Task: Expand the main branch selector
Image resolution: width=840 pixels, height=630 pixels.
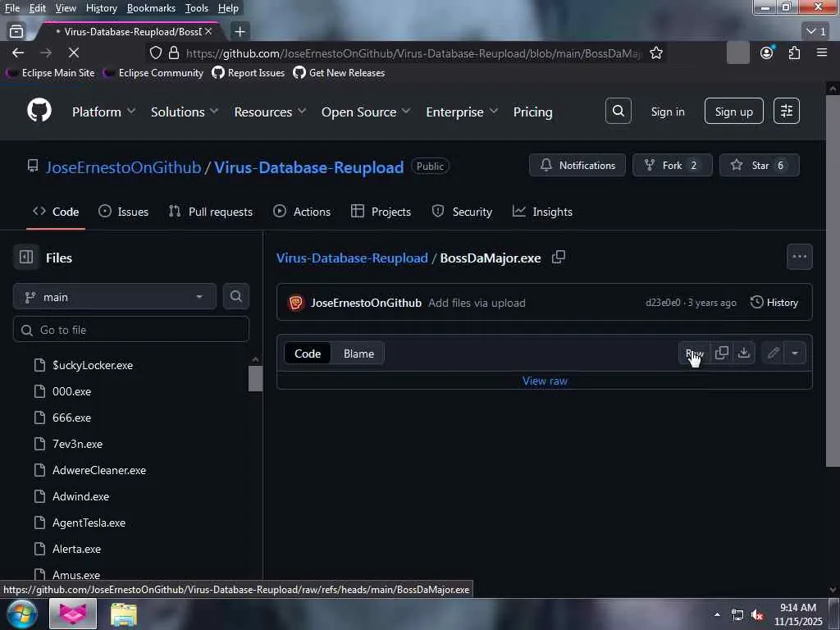Action: (x=115, y=297)
